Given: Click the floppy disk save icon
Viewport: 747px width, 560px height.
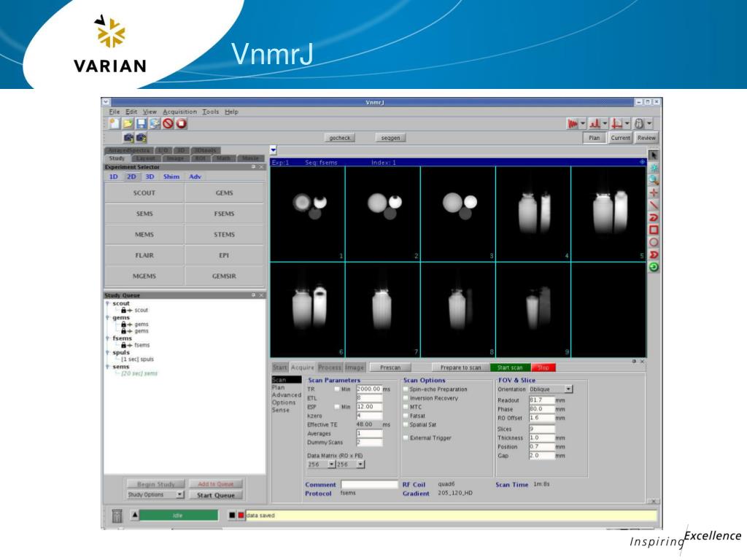Looking at the screenshot, I should point(141,124).
